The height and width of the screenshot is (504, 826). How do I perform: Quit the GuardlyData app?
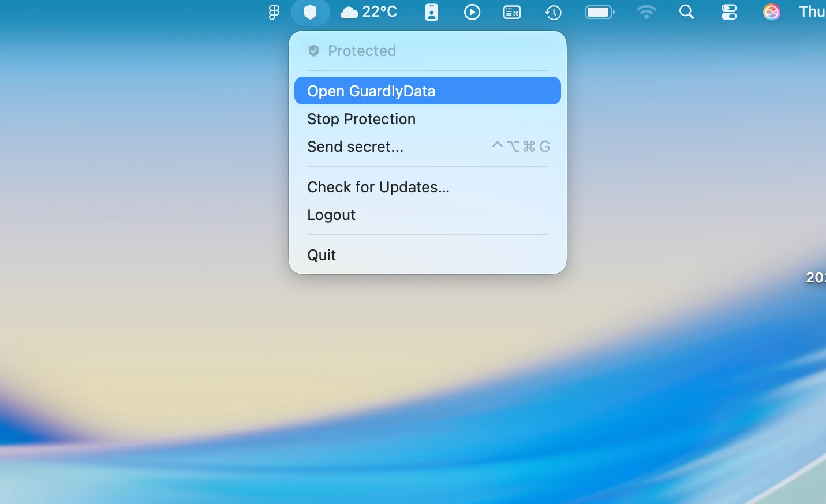(x=322, y=255)
